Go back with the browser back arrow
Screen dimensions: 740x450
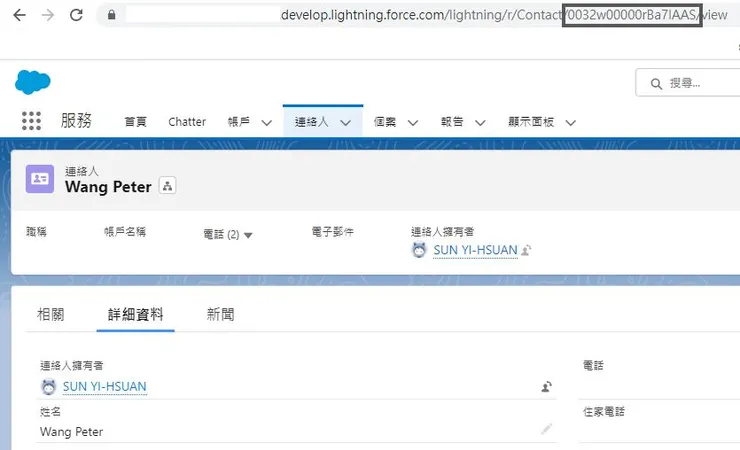[19, 15]
